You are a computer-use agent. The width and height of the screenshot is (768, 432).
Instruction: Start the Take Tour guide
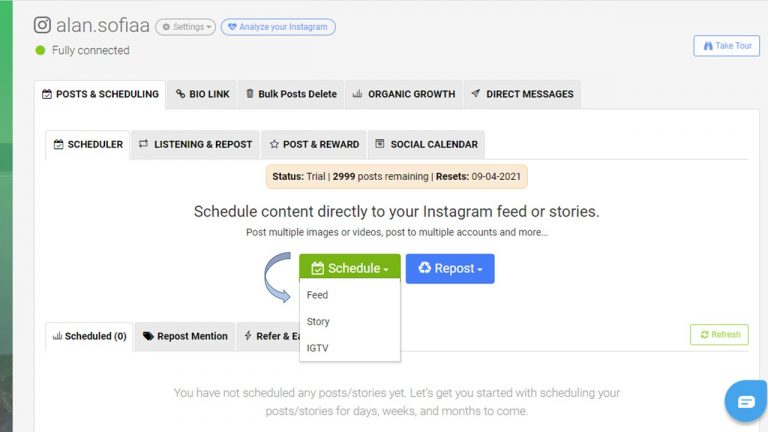coord(726,46)
